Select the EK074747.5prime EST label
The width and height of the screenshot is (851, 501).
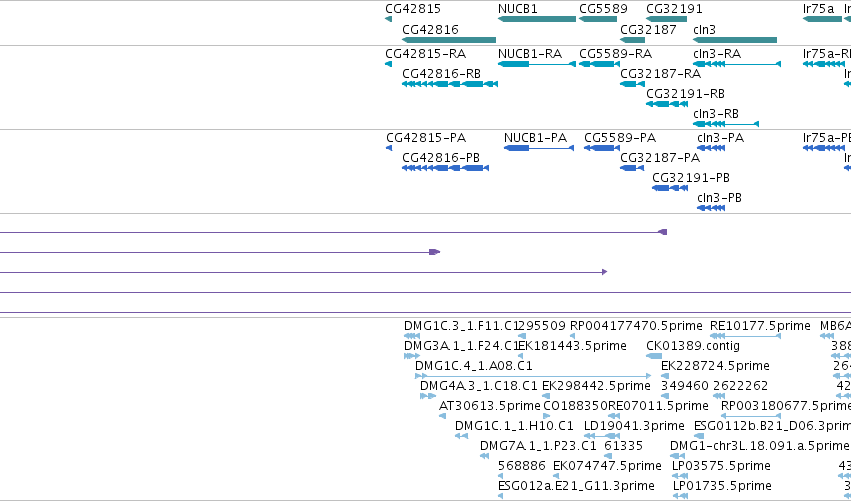[607, 466]
